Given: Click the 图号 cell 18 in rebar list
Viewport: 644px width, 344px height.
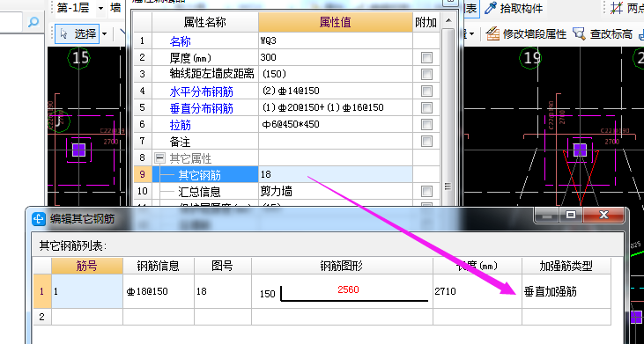Looking at the screenshot, I should coord(223,291).
